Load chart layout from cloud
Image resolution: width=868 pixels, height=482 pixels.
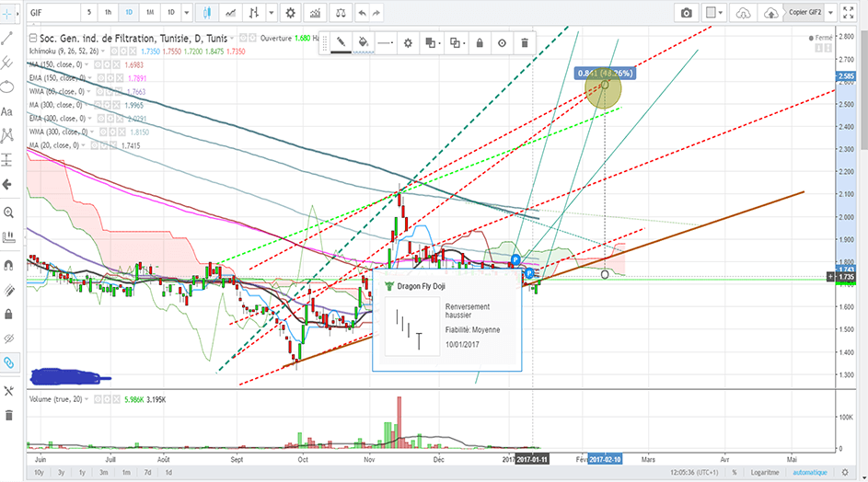[x=743, y=12]
